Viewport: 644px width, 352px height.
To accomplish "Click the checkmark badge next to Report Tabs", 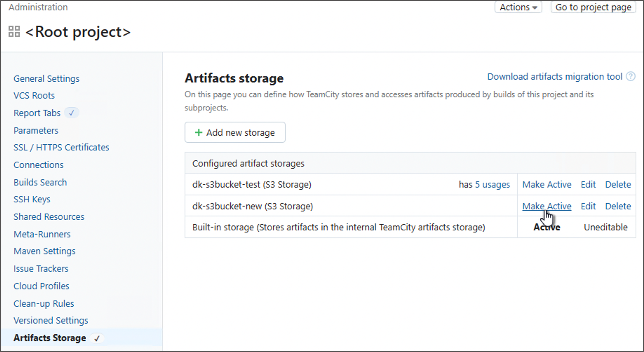I will point(72,113).
